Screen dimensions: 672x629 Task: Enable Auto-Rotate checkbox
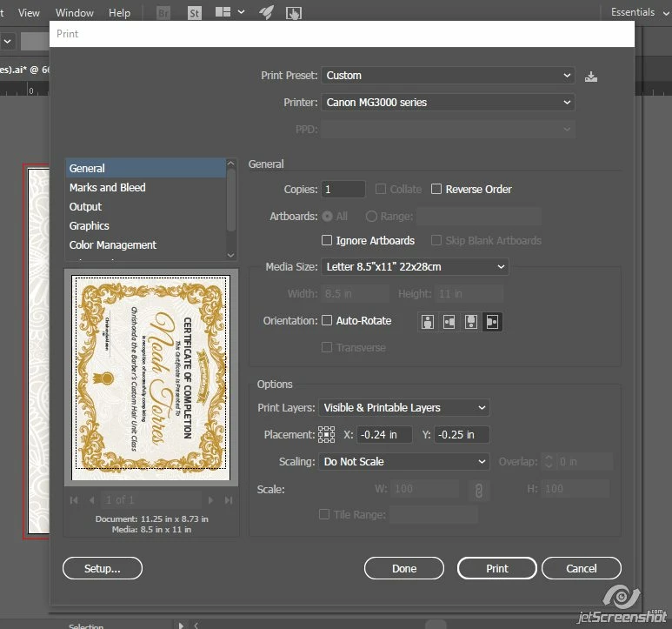click(x=327, y=320)
